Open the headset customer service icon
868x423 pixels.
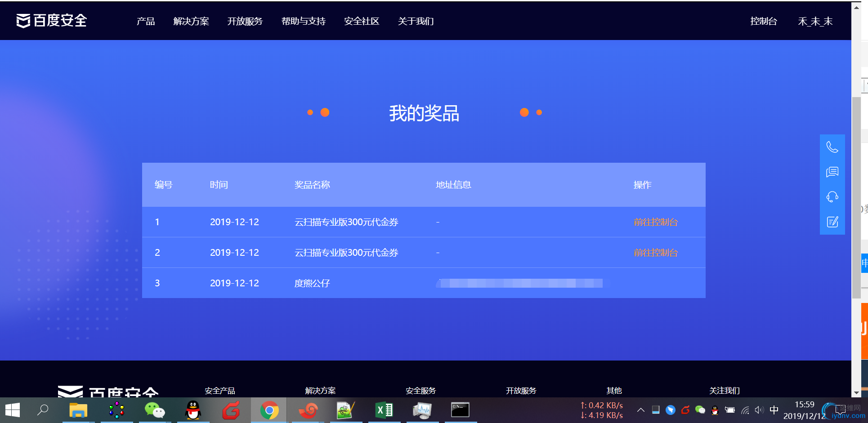click(832, 196)
